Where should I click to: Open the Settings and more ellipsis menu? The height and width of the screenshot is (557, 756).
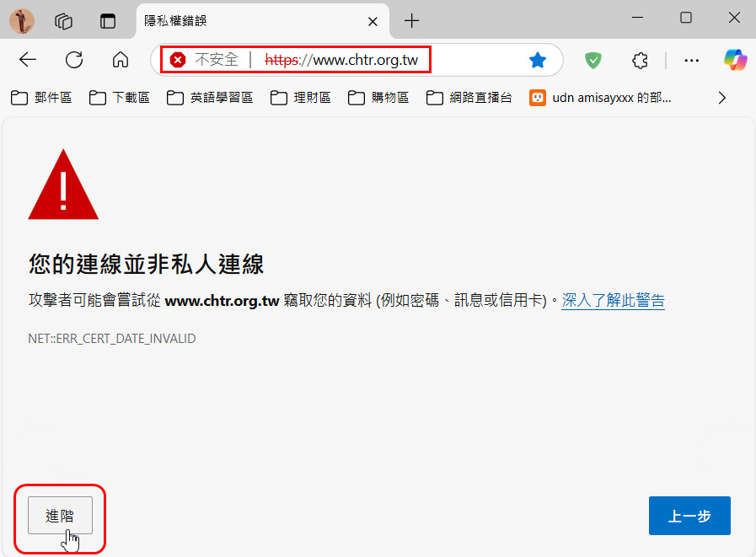click(692, 60)
